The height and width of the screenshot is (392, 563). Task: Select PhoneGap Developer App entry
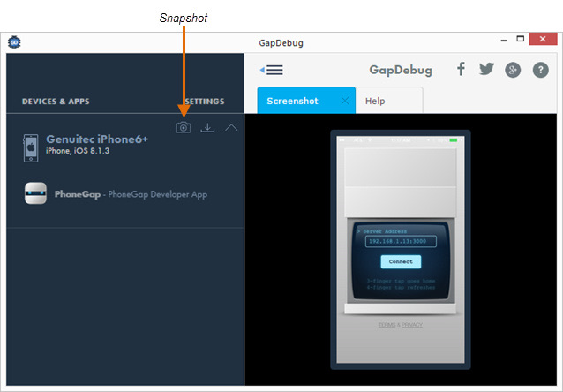point(131,194)
